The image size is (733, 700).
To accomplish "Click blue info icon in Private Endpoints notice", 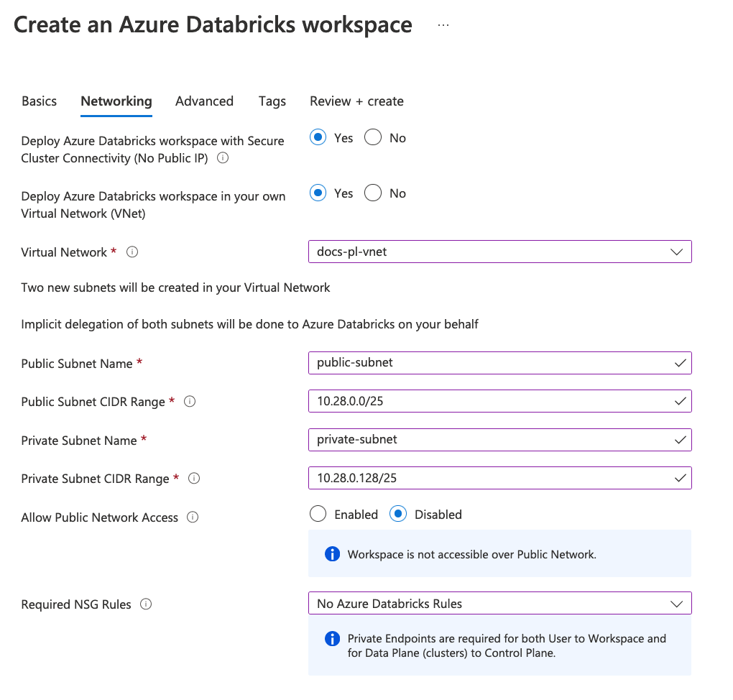I will [332, 639].
